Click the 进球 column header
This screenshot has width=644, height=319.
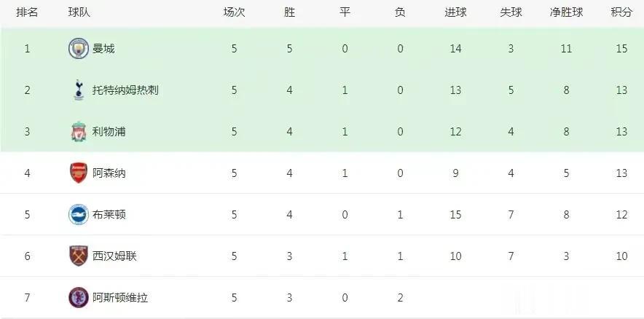[x=455, y=12]
